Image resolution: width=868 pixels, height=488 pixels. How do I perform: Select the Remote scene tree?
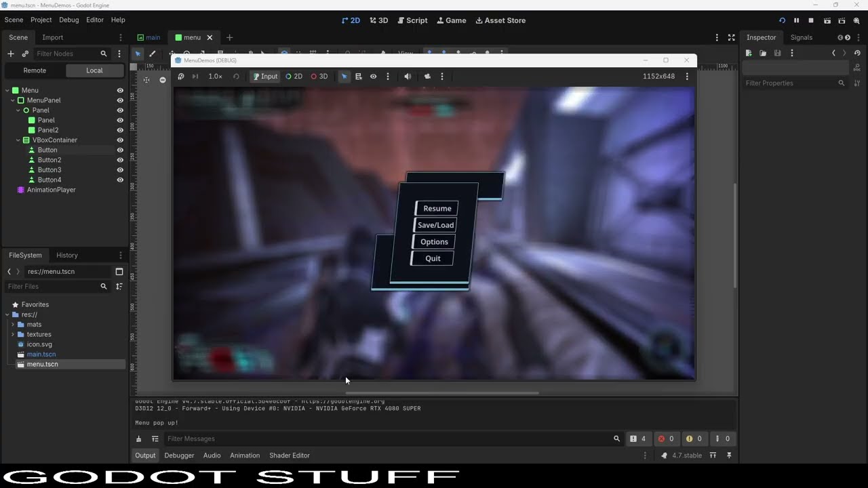point(35,70)
